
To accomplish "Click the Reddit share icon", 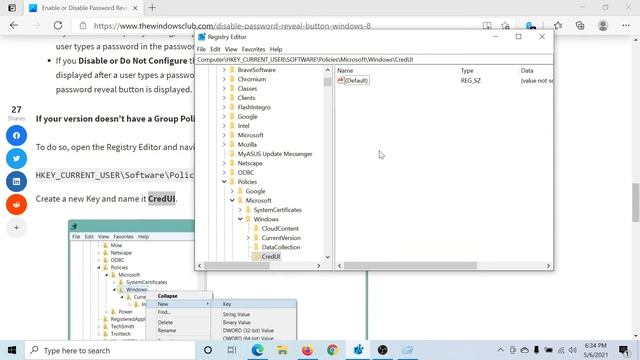I will point(16,204).
